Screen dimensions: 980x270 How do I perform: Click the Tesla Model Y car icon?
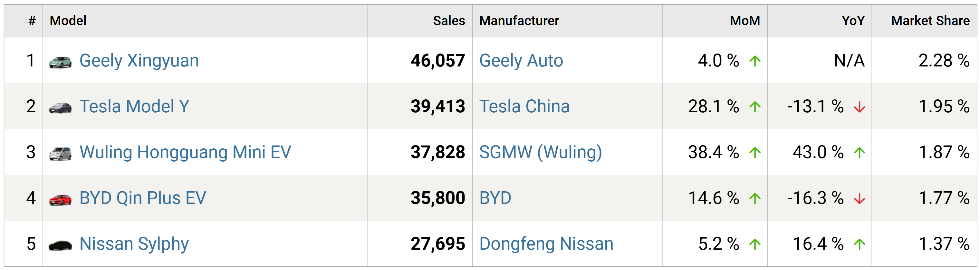pyautogui.click(x=60, y=107)
